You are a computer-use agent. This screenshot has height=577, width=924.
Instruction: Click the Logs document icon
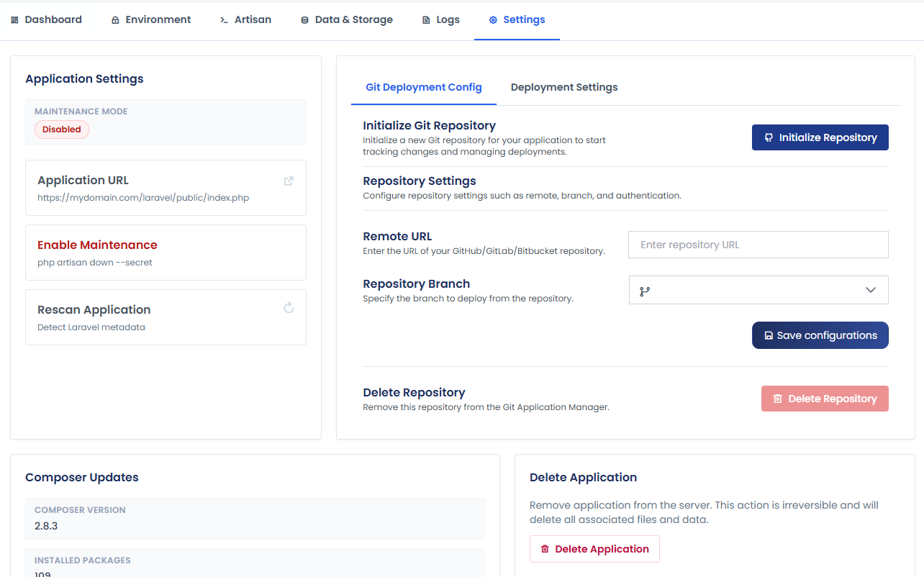tap(426, 20)
